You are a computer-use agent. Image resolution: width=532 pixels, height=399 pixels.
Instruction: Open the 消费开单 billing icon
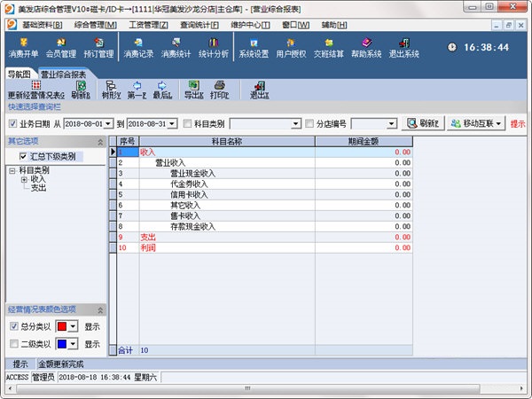click(x=23, y=47)
